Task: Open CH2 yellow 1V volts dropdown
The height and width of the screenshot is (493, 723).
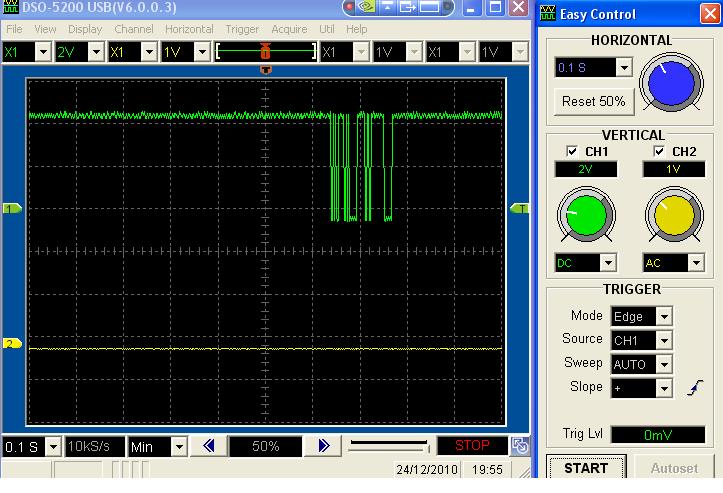Action: click(202, 52)
